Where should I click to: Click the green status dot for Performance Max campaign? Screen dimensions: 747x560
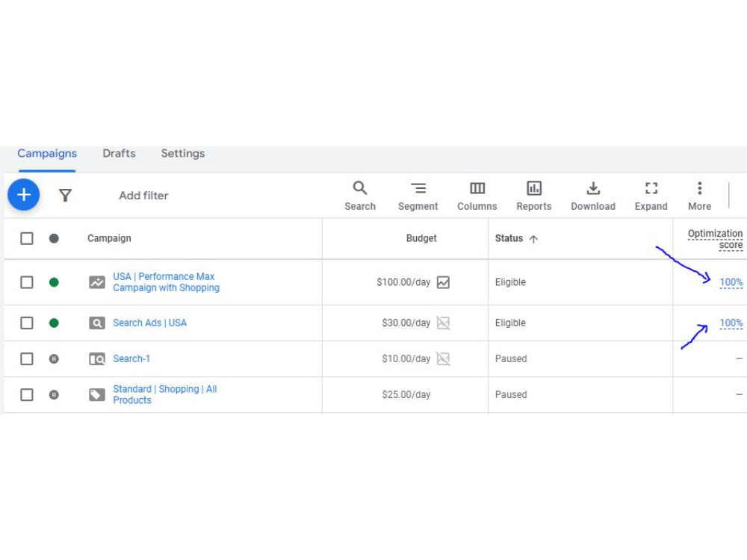tap(54, 282)
